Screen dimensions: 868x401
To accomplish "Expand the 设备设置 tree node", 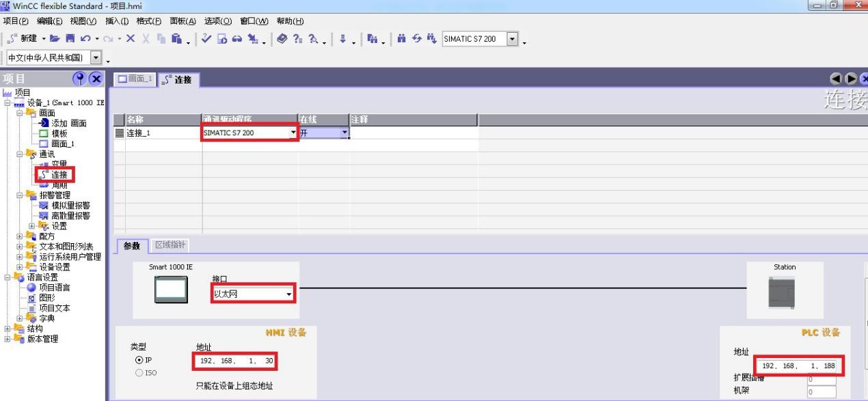I will point(18,267).
